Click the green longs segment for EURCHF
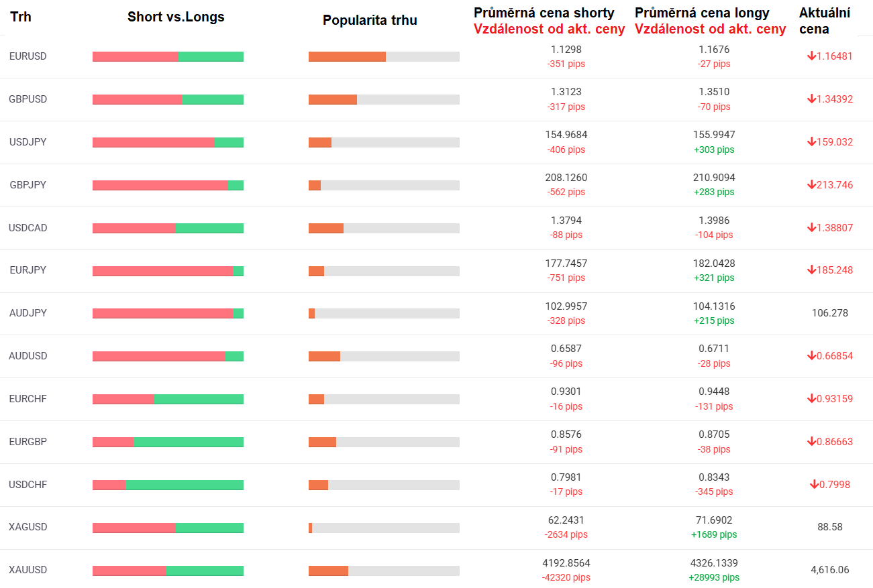 (199, 399)
